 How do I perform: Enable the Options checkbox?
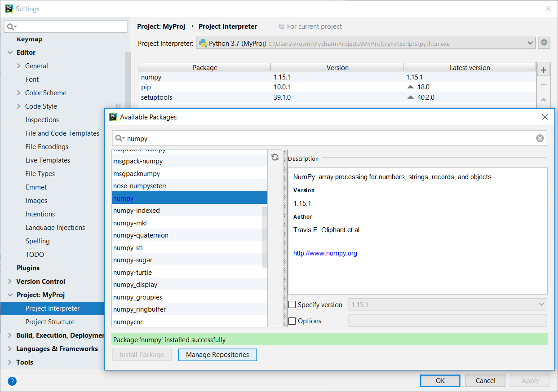pos(292,321)
